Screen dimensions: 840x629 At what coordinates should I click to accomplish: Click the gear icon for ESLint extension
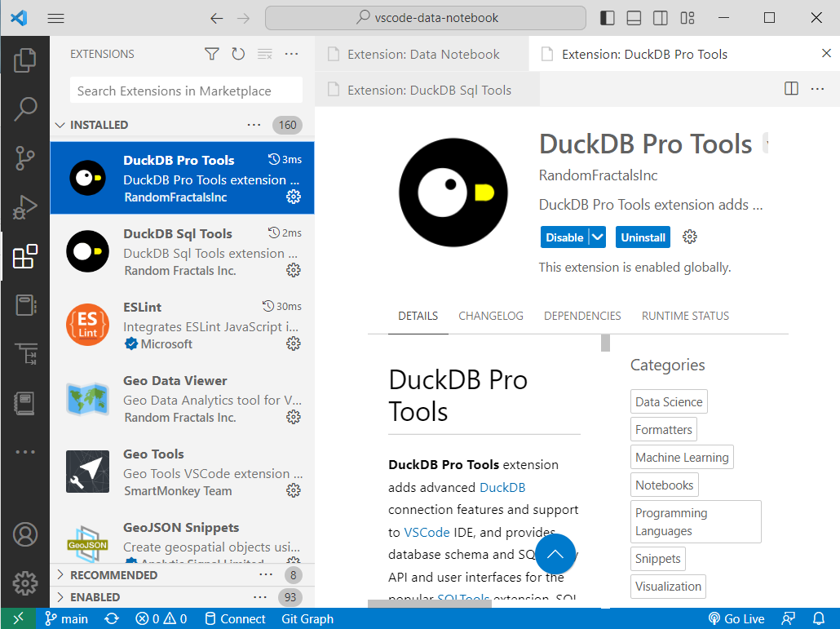click(294, 343)
